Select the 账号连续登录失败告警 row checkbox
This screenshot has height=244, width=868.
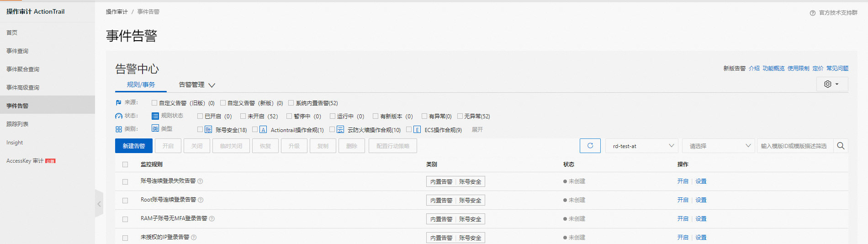click(x=125, y=182)
